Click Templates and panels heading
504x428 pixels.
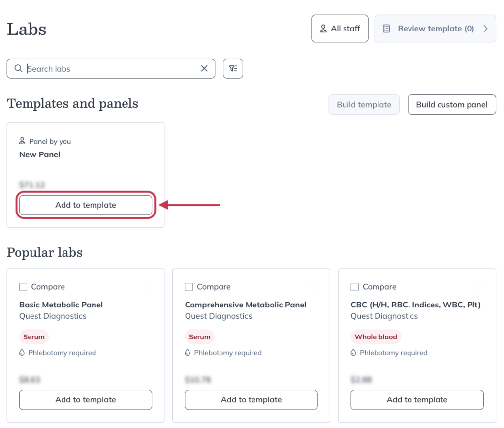(x=73, y=103)
